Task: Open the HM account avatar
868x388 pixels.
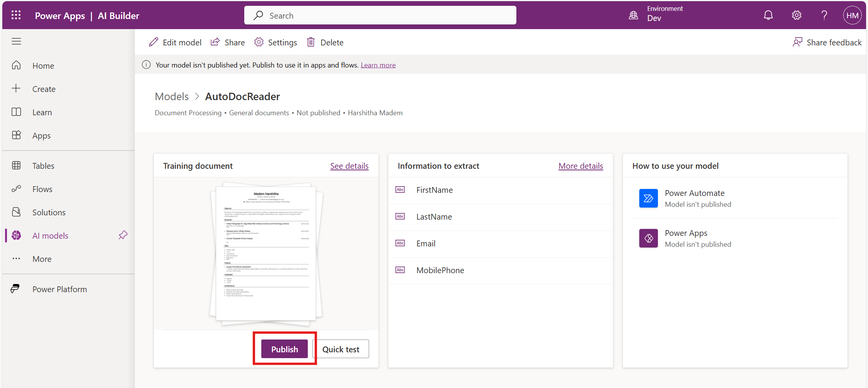Action: 852,16
